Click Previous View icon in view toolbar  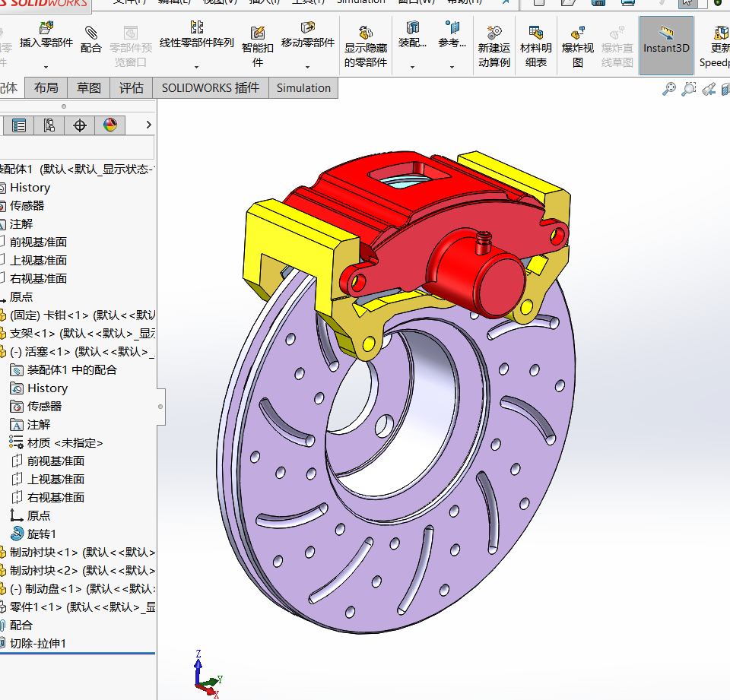709,89
